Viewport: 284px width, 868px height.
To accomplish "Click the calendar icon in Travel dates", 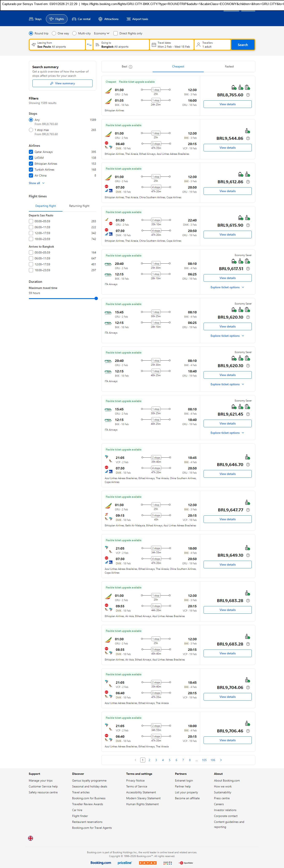I will [x=154, y=45].
